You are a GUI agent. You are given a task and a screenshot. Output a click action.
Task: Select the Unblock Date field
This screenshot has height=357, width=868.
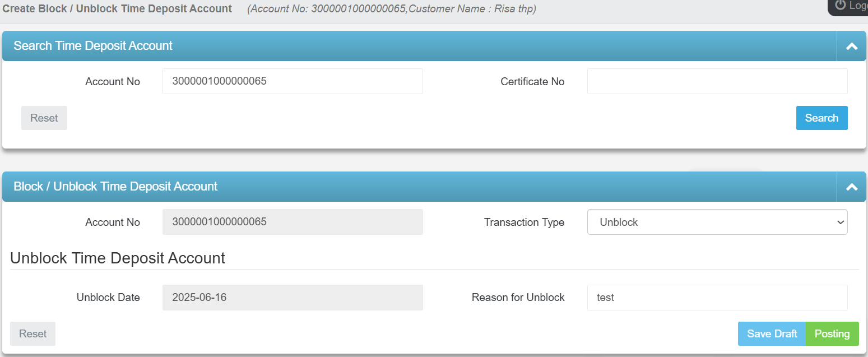[x=293, y=298]
